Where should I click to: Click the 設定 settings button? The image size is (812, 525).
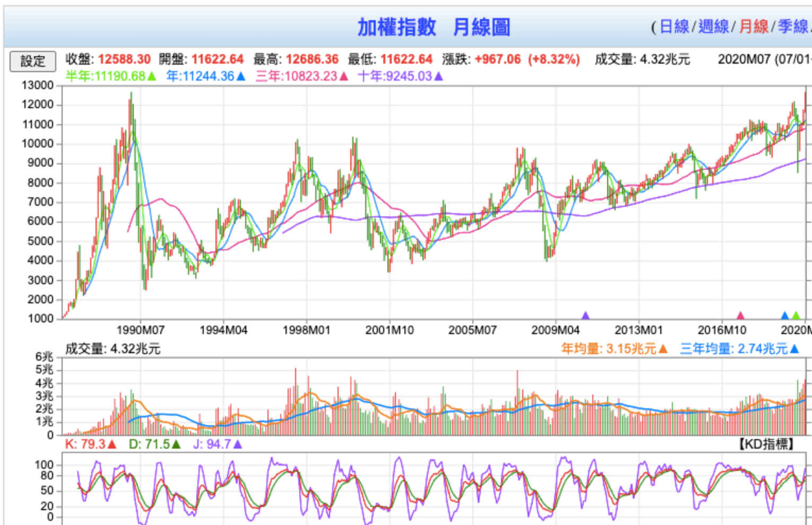pos(32,61)
